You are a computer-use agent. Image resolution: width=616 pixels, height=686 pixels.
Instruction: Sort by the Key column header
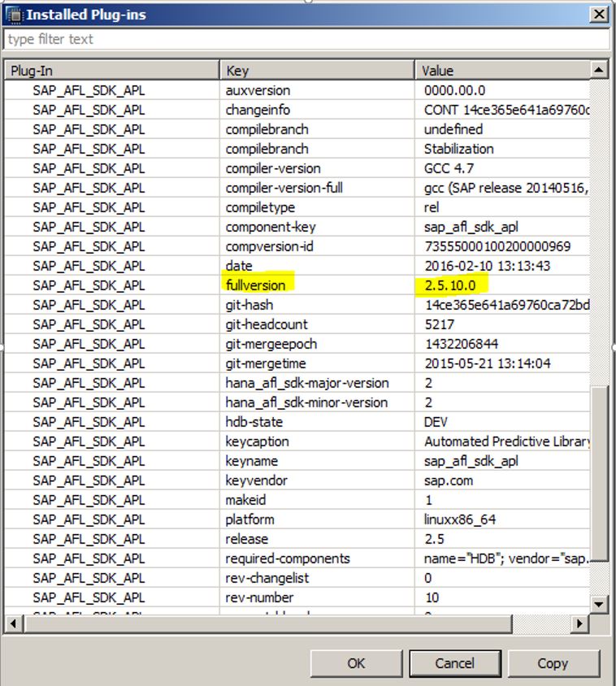[x=317, y=71]
